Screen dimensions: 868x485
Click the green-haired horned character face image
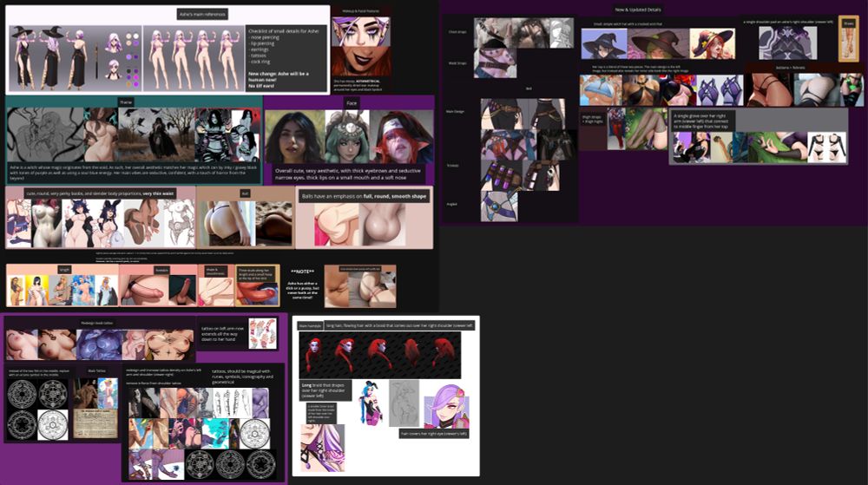point(347,136)
